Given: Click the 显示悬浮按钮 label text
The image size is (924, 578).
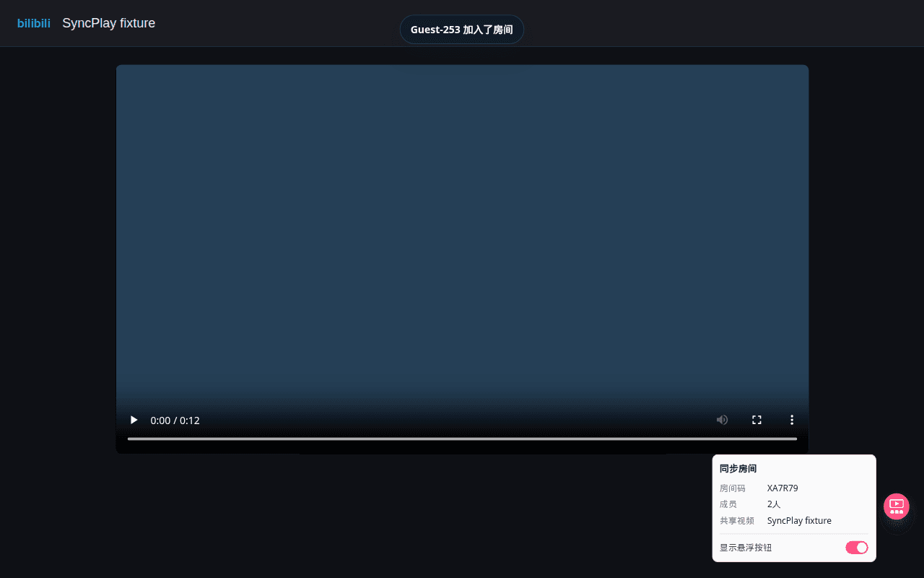Looking at the screenshot, I should (x=746, y=548).
